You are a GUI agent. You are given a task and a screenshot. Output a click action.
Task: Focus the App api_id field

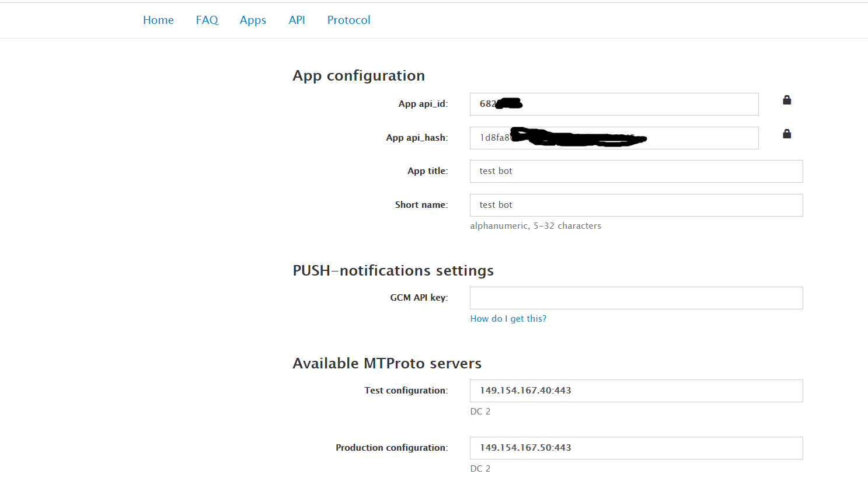(614, 104)
